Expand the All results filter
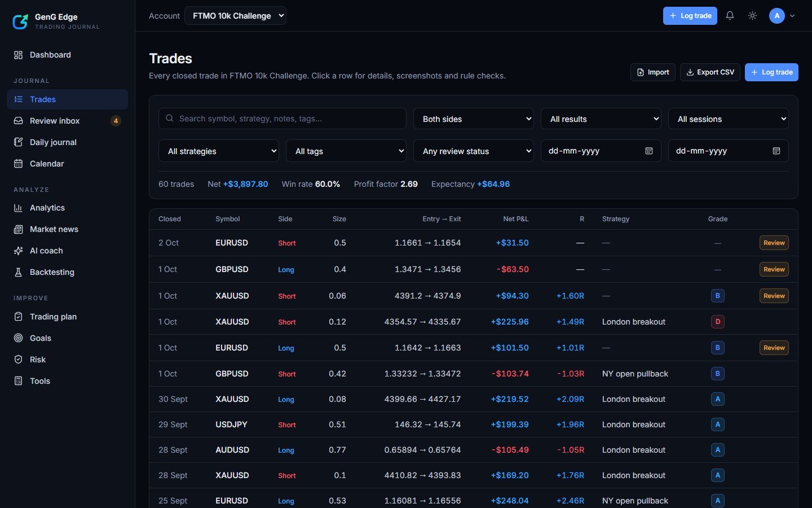 [x=601, y=119]
